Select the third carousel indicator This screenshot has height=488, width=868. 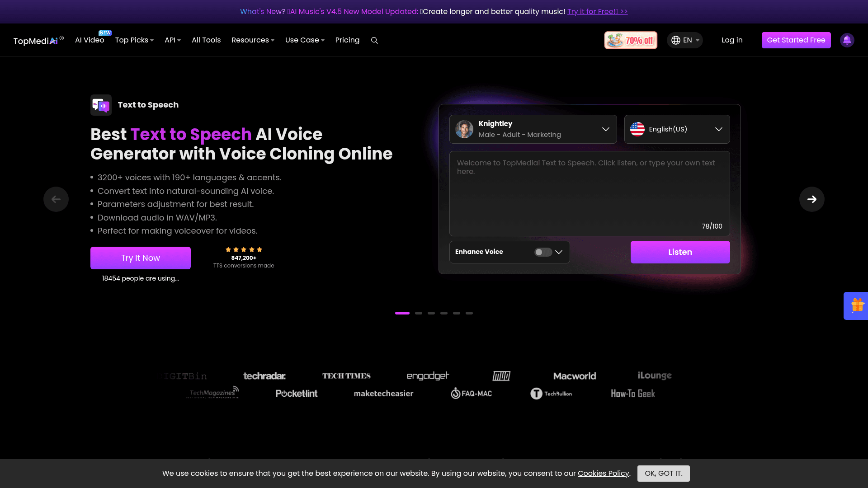coord(431,313)
